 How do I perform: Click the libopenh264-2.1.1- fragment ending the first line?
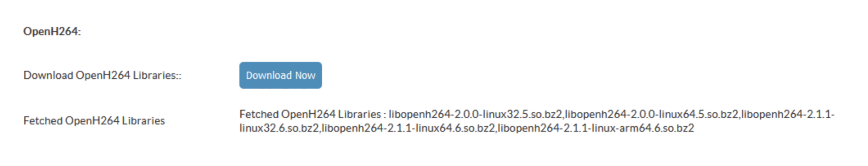pos(788,114)
